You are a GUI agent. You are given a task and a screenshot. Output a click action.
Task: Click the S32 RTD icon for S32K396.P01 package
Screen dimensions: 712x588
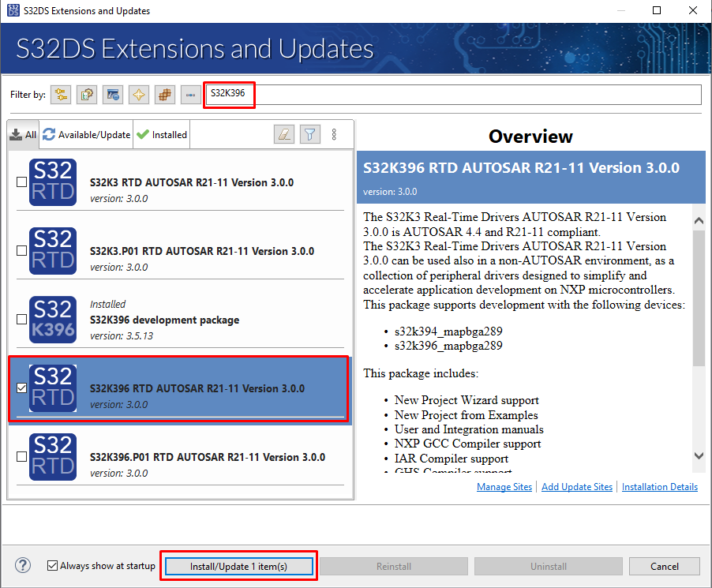coord(53,457)
